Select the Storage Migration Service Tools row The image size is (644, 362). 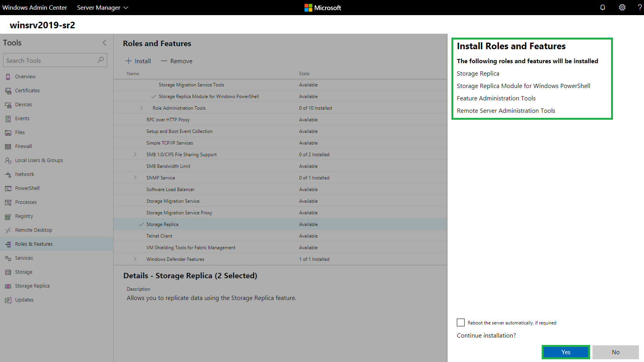[280, 85]
